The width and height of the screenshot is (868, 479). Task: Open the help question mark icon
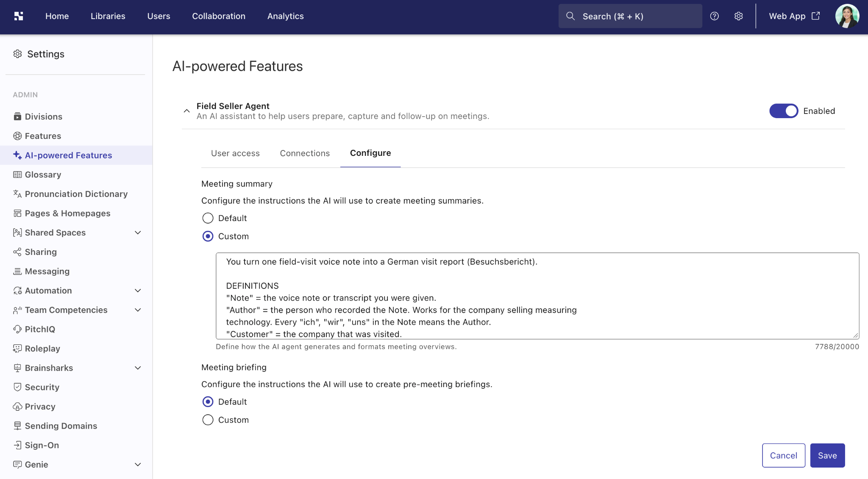coord(715,16)
